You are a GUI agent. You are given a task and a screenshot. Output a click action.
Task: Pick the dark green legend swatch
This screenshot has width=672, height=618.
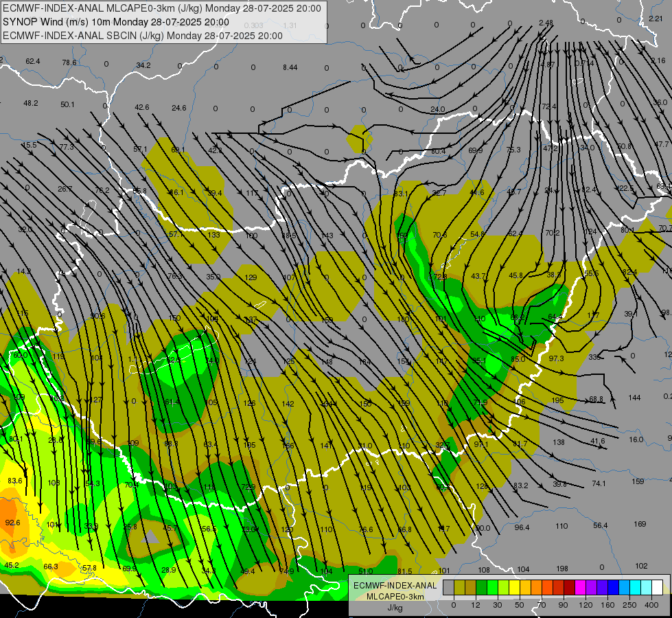[x=482, y=587]
